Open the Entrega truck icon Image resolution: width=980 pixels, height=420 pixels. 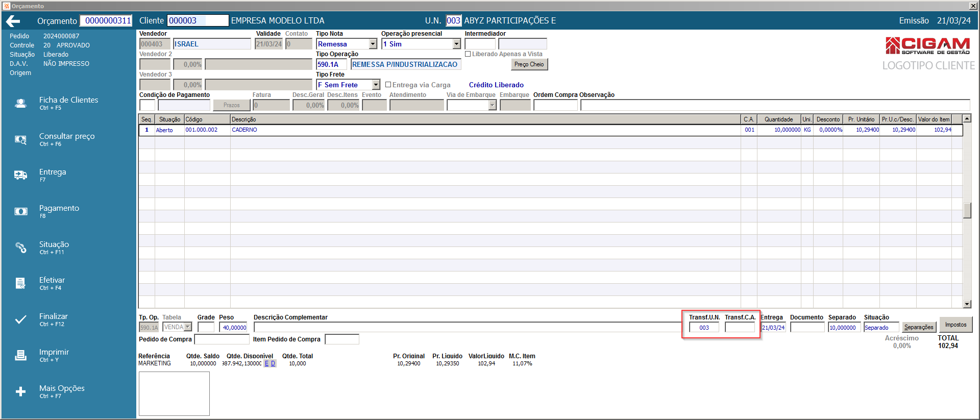20,175
